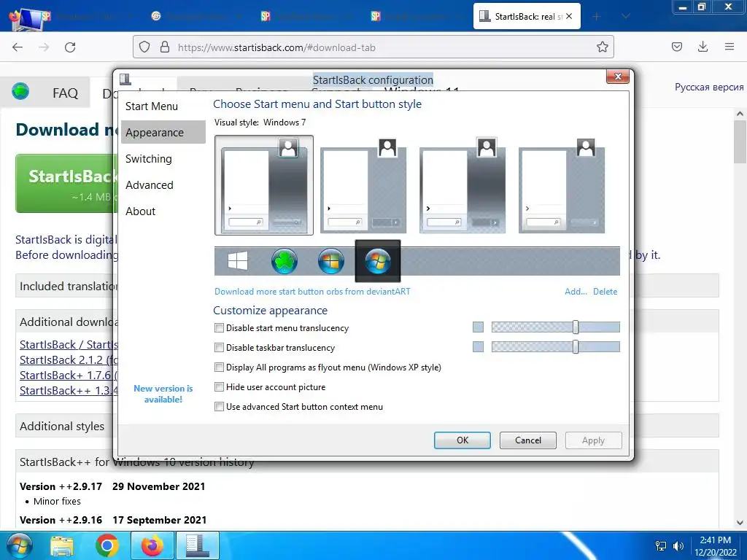Viewport: 747px width, 560px height.
Task: Enable Use advanced Start button context menu
Action: [219, 407]
